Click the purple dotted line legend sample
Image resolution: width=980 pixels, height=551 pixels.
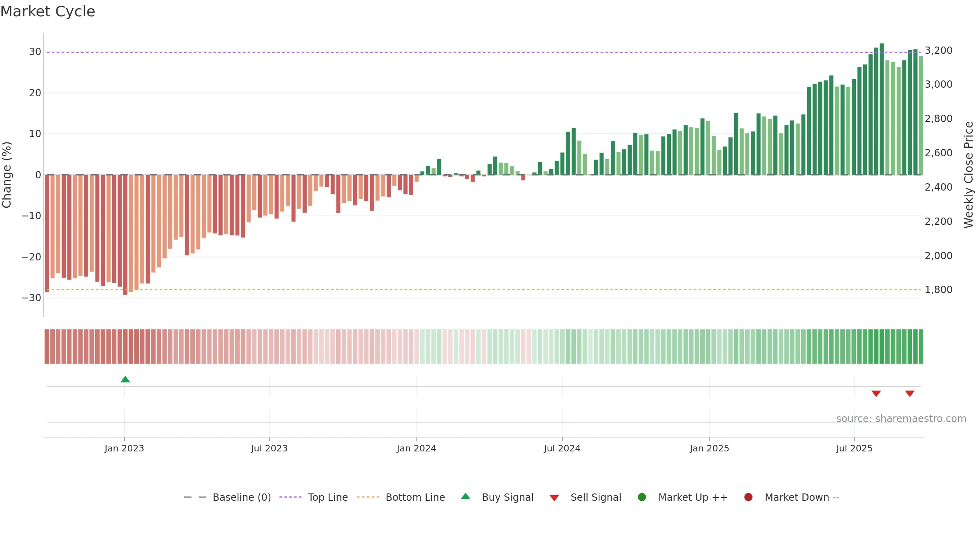pyautogui.click(x=290, y=497)
